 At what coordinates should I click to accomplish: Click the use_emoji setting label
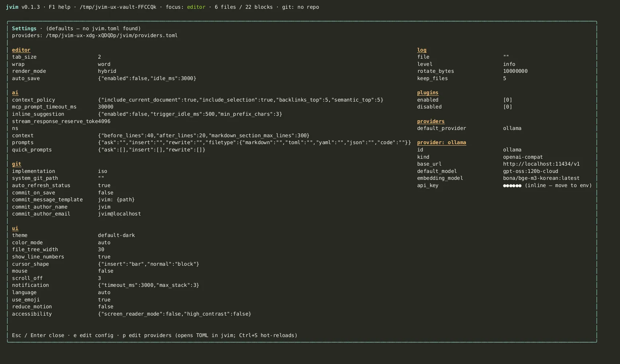pos(26,300)
